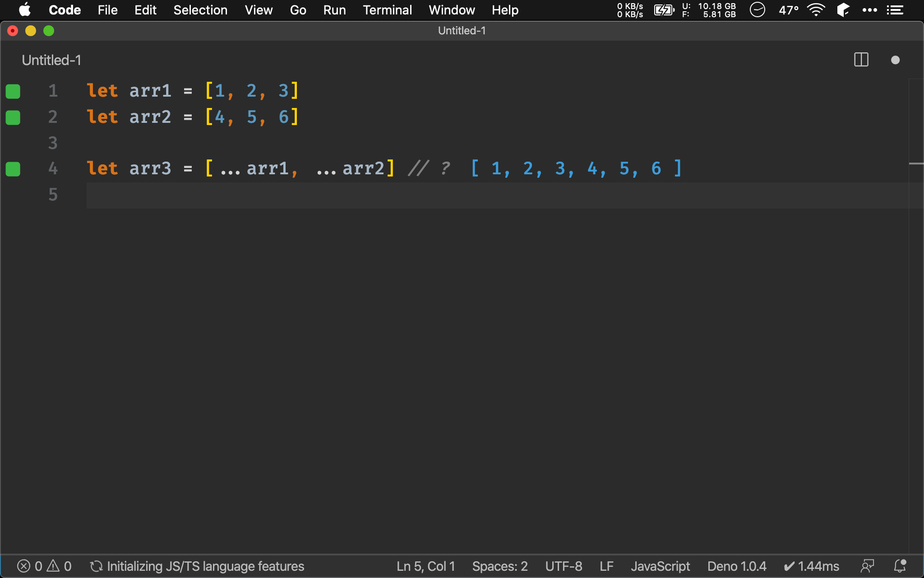Screen dimensions: 924x578
Task: Open the macOS notification center list icon
Action: coord(895,10)
